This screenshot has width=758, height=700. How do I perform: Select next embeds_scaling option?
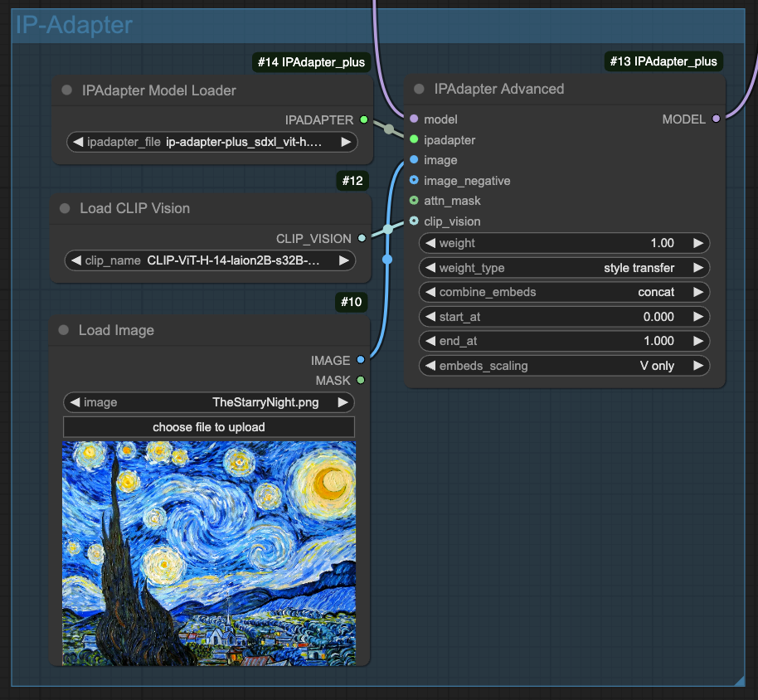click(x=698, y=366)
